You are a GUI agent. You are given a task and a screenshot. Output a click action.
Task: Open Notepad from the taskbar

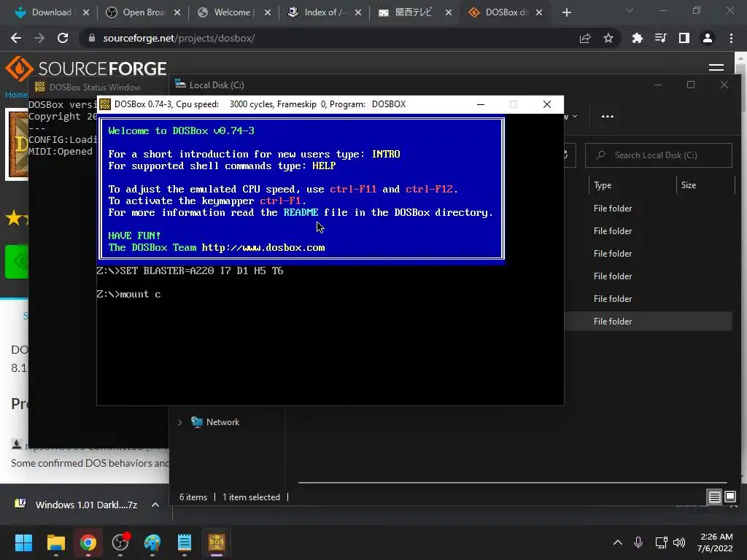pyautogui.click(x=185, y=542)
